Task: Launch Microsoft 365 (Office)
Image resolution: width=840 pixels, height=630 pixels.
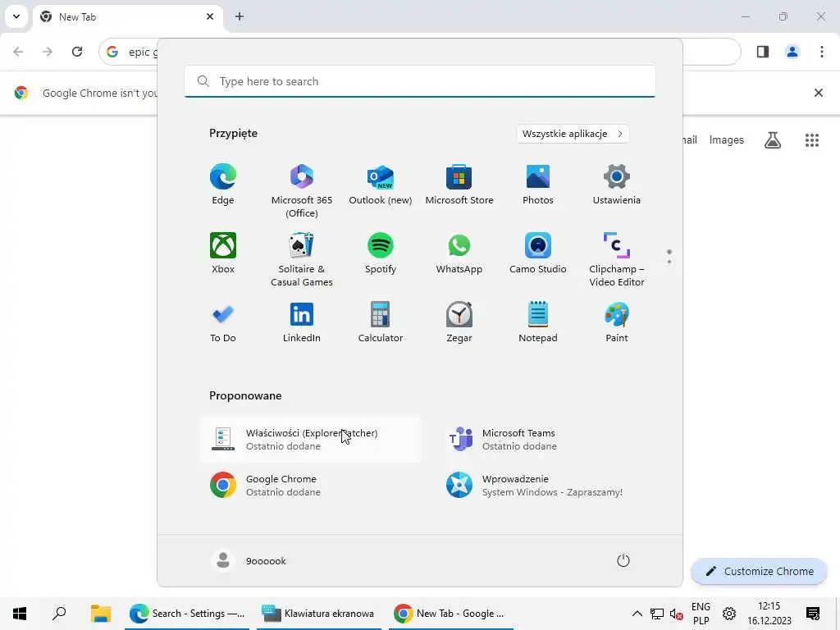Action: 302,191
